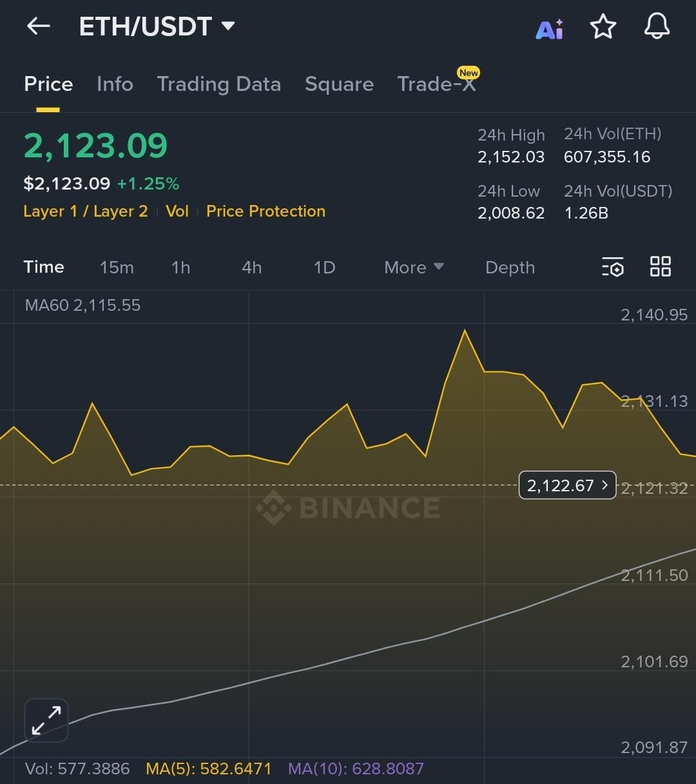Open the four-square grid layout icon
The height and width of the screenshot is (784, 696).
pos(661,267)
